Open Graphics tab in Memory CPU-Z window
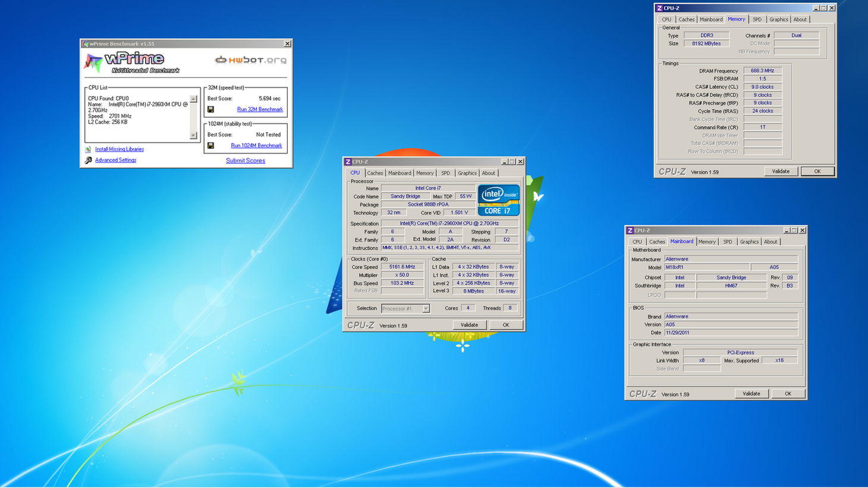 tap(779, 20)
